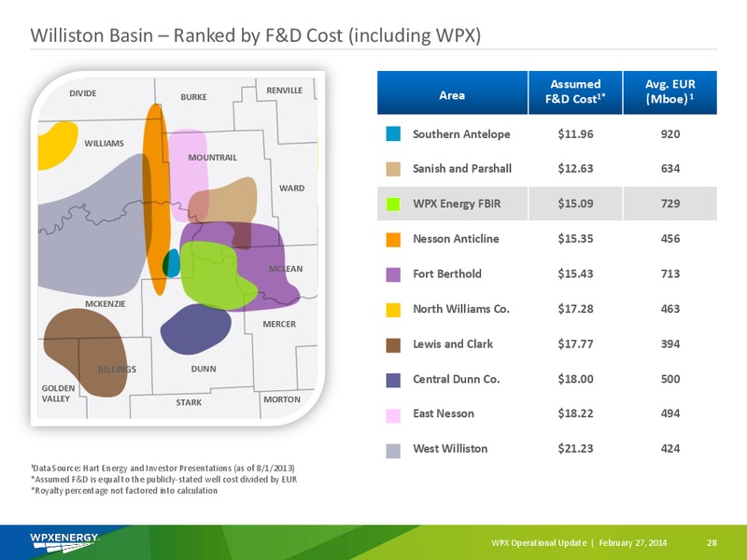Click the MCLEAN county label on map
Image resolution: width=747 pixels, height=560 pixels.
[x=286, y=269]
